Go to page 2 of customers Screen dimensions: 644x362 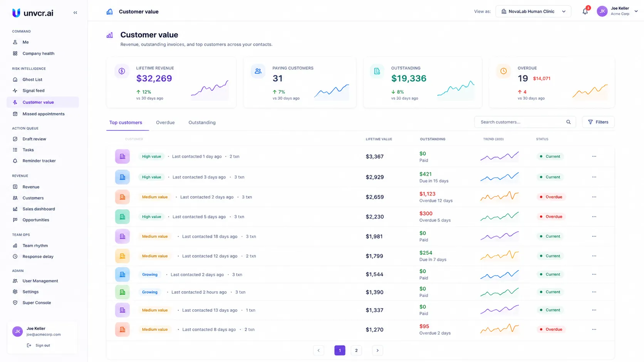click(x=356, y=350)
